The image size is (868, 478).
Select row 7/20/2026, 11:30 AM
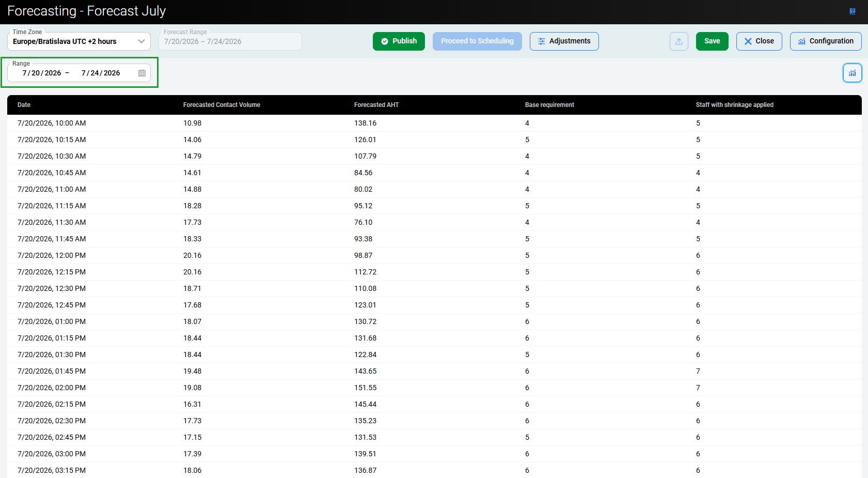434,223
